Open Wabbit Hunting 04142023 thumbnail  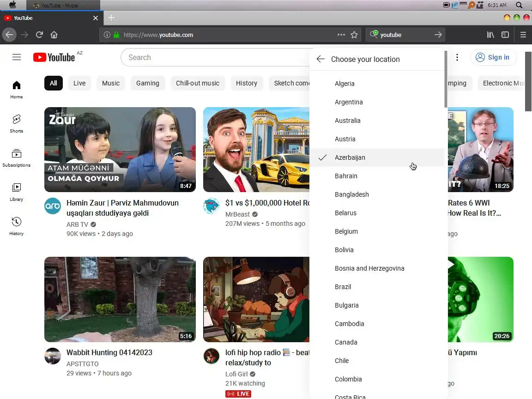120,299
